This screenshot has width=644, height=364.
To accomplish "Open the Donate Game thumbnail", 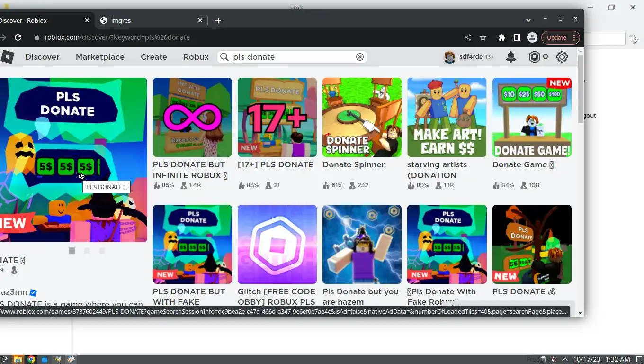I will tap(532, 117).
